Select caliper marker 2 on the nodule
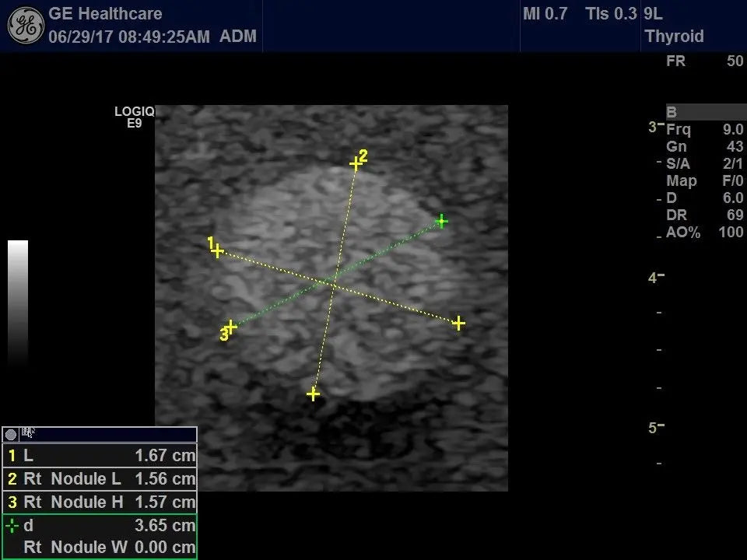This screenshot has height=560, width=747. pyautogui.click(x=357, y=163)
